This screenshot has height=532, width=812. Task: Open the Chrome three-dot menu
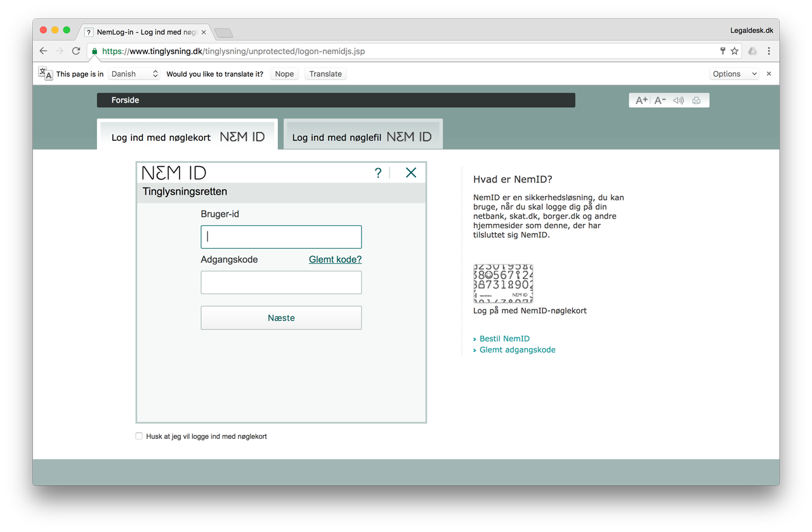tap(769, 51)
